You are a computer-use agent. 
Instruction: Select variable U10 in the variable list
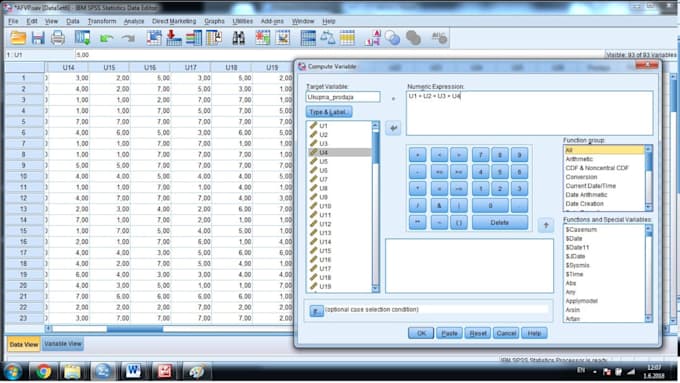click(x=339, y=206)
